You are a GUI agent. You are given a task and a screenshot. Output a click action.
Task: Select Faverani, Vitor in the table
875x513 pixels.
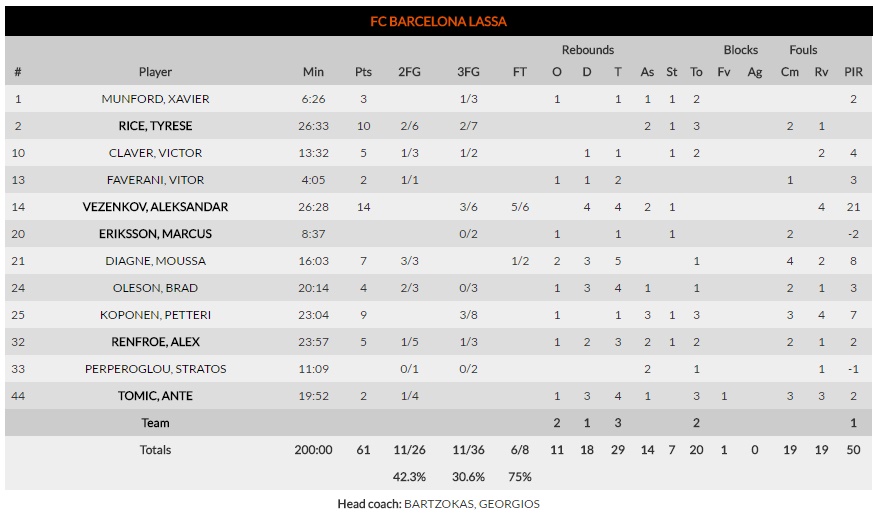[x=155, y=180]
